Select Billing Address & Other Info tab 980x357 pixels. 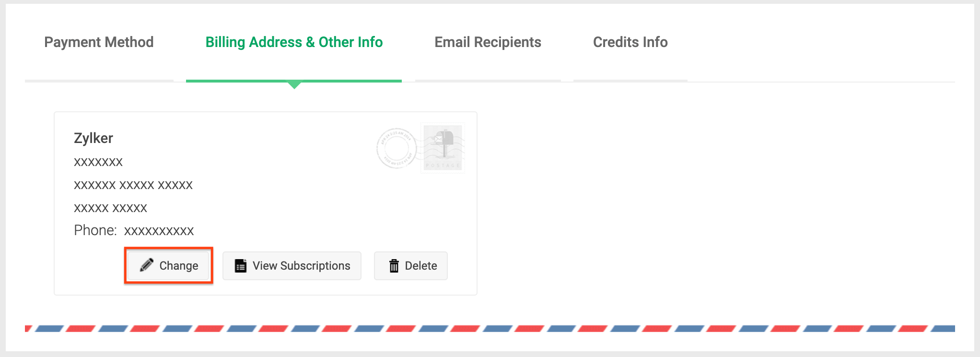tap(294, 42)
